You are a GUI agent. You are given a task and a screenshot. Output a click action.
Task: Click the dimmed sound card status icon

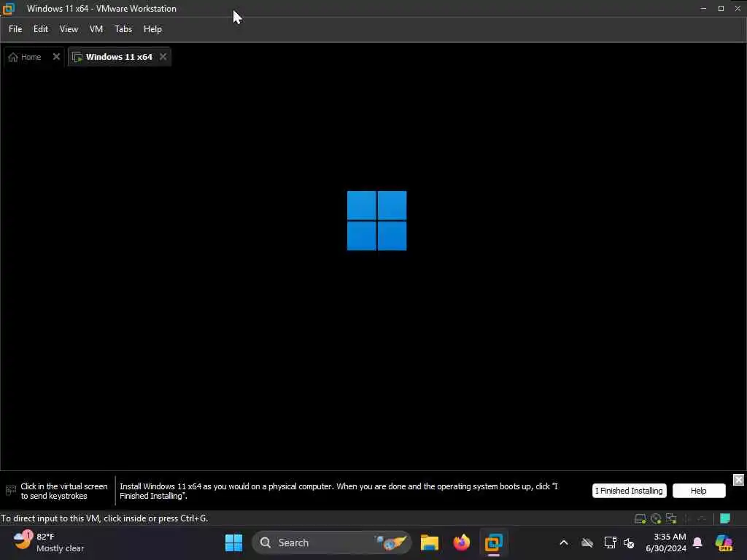[687, 518]
